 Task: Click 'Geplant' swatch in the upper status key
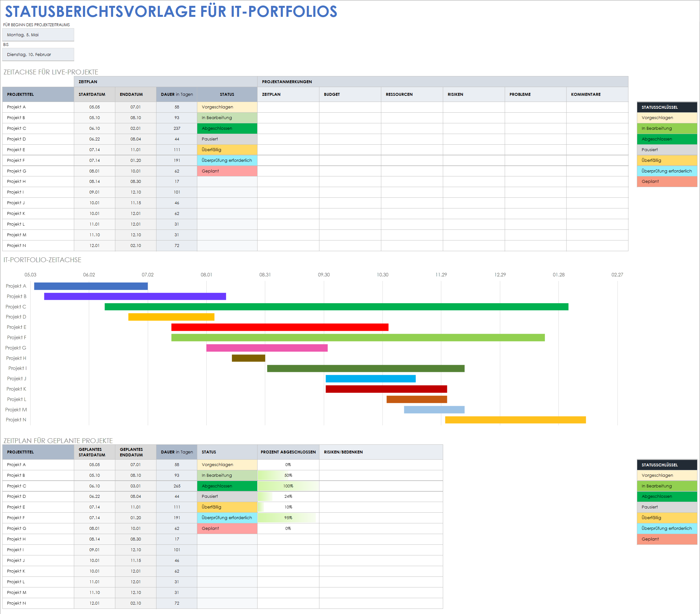tap(667, 181)
